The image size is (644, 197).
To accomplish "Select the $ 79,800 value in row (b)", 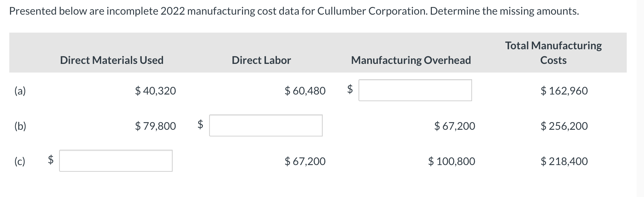I will tap(155, 126).
